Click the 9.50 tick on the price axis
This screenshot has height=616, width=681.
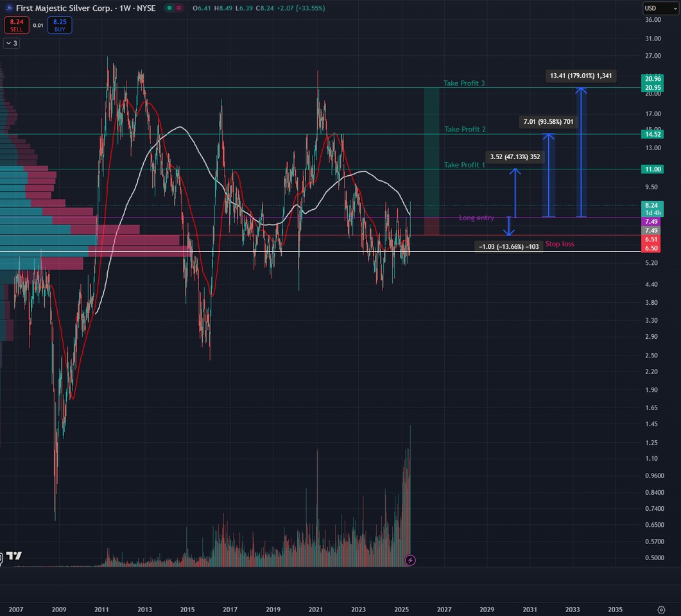coord(651,187)
